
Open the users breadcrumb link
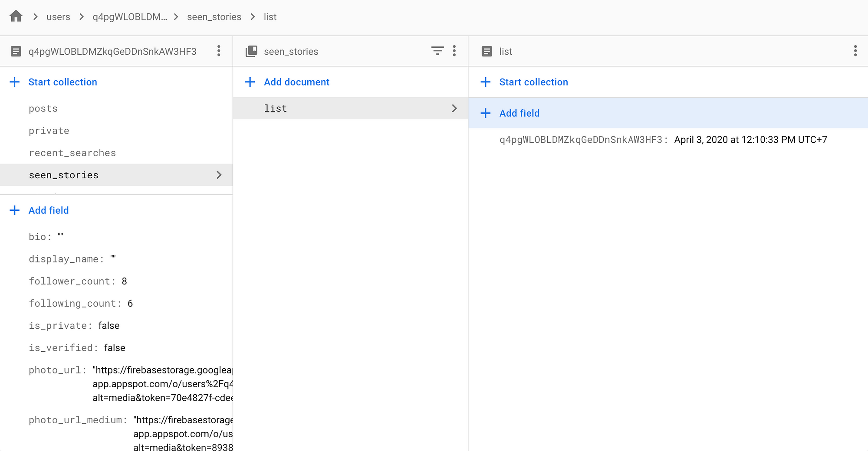point(58,17)
